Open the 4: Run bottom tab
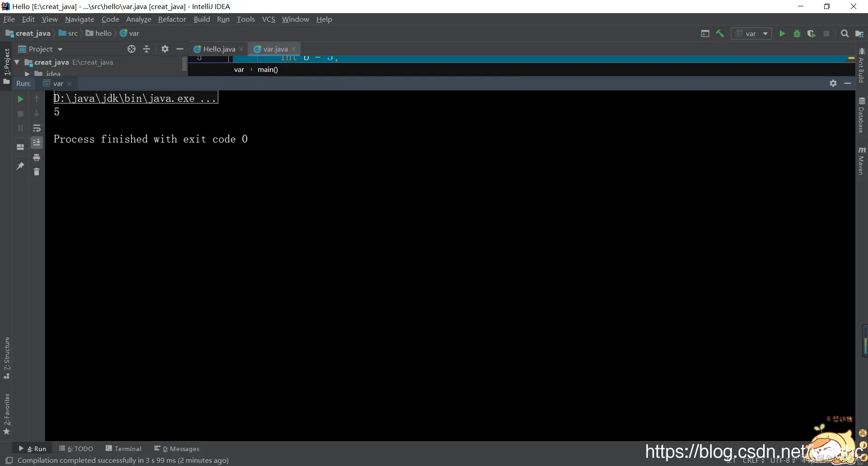This screenshot has height=466, width=868. (x=33, y=448)
